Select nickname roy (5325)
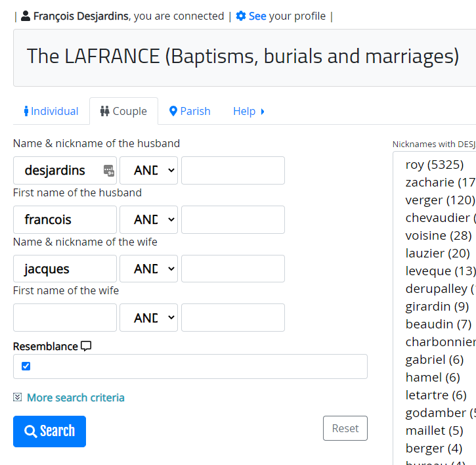 (x=435, y=165)
